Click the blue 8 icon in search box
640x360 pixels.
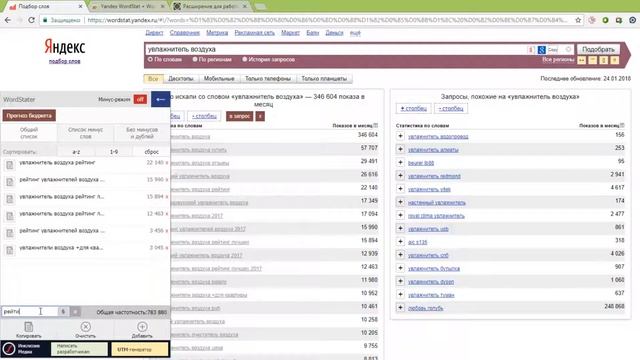tap(542, 50)
